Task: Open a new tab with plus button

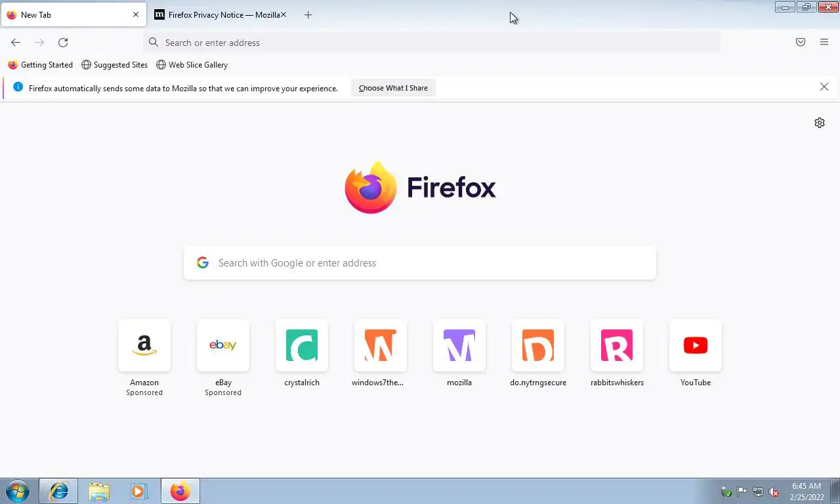Action: tap(308, 14)
